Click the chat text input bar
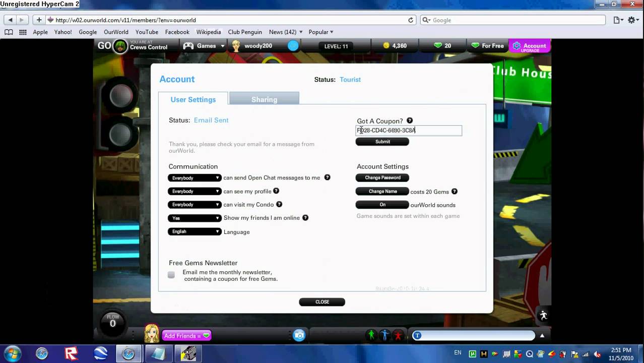This screenshot has height=363, width=644. pos(474,336)
